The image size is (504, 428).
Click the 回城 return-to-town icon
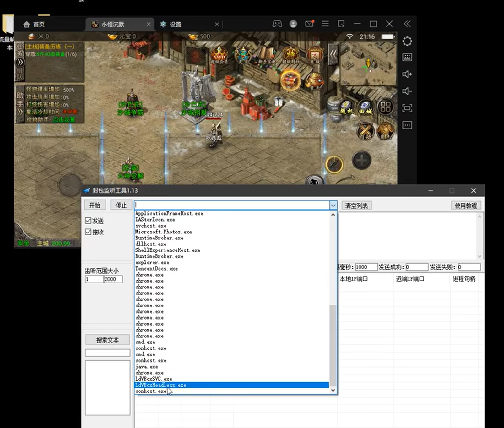pyautogui.click(x=366, y=107)
